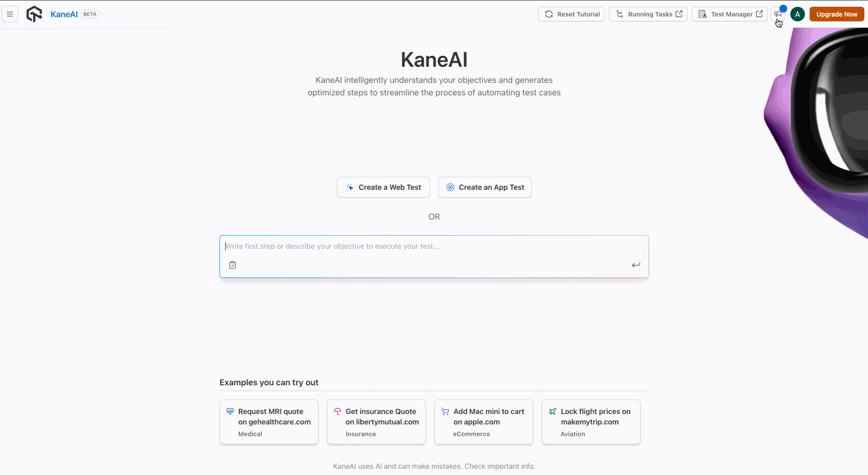
Task: Click the Upgrade Now button
Action: pos(836,14)
